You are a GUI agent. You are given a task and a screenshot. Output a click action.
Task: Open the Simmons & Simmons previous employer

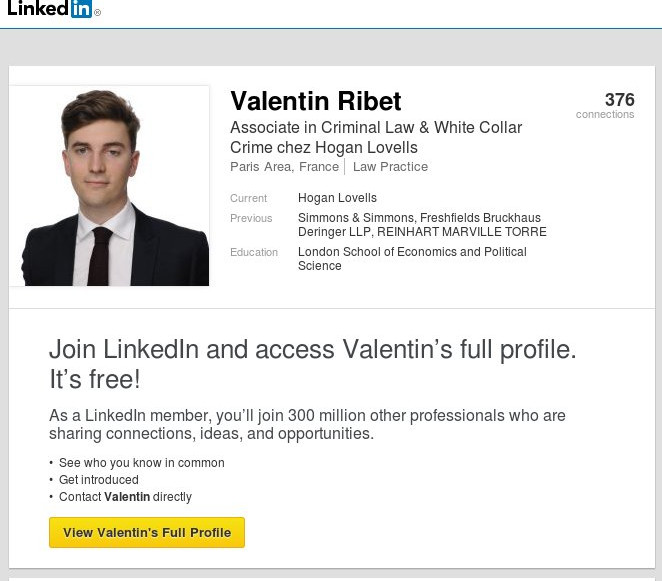click(x=356, y=217)
